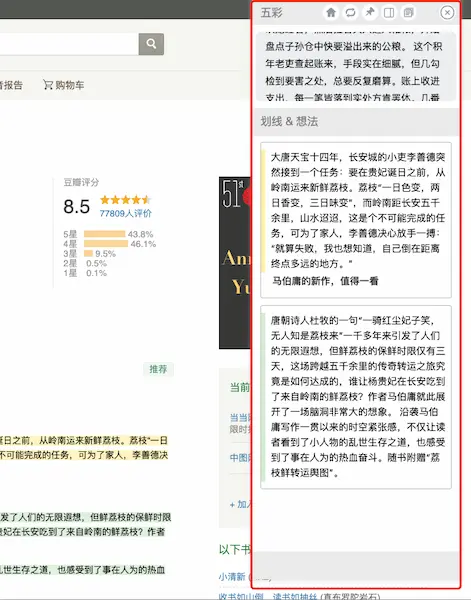
Task: Open the 购物车 link
Action: [x=69, y=85]
